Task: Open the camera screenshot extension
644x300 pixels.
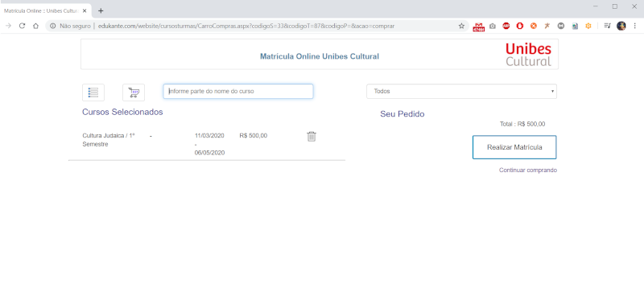Action: [x=493, y=26]
